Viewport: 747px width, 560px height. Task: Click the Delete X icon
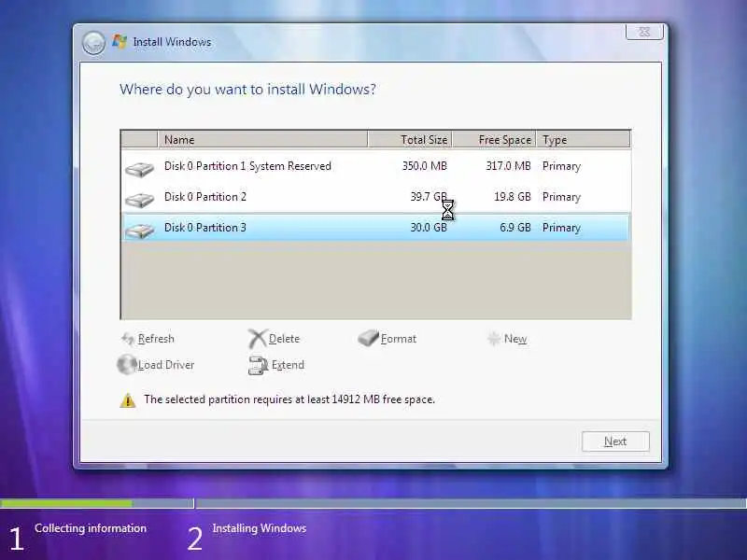[258, 339]
